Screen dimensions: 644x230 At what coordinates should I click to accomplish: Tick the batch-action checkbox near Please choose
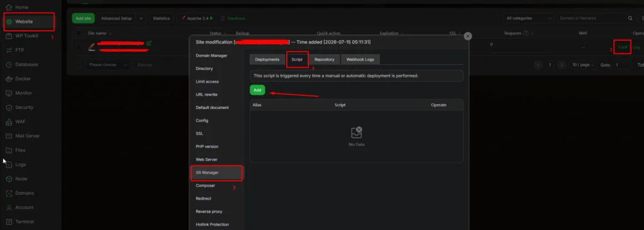coord(79,65)
